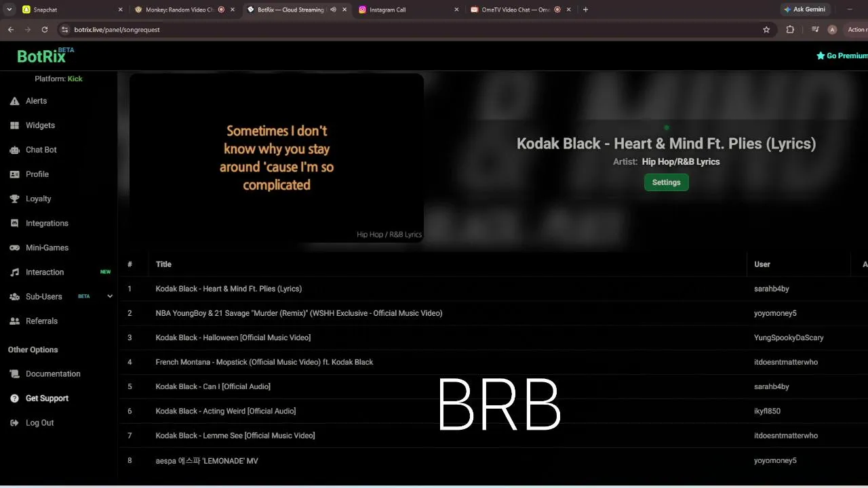This screenshot has height=488, width=868.
Task: Click the Log Out link text
Action: coord(39,423)
